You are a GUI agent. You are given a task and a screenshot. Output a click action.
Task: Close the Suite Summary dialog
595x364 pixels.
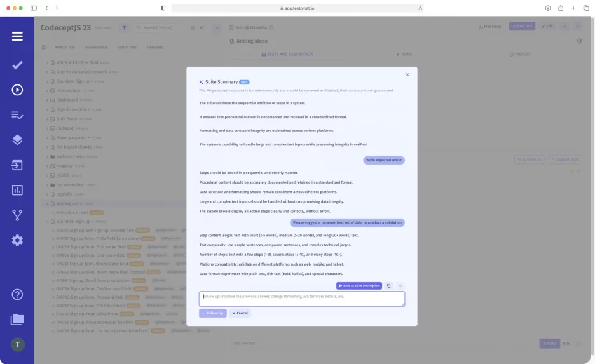click(407, 74)
